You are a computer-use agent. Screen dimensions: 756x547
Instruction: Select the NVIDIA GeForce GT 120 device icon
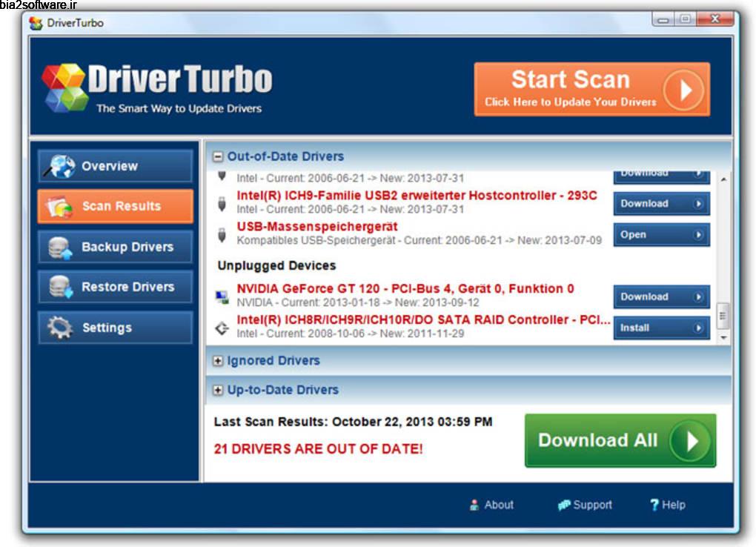coord(224,294)
